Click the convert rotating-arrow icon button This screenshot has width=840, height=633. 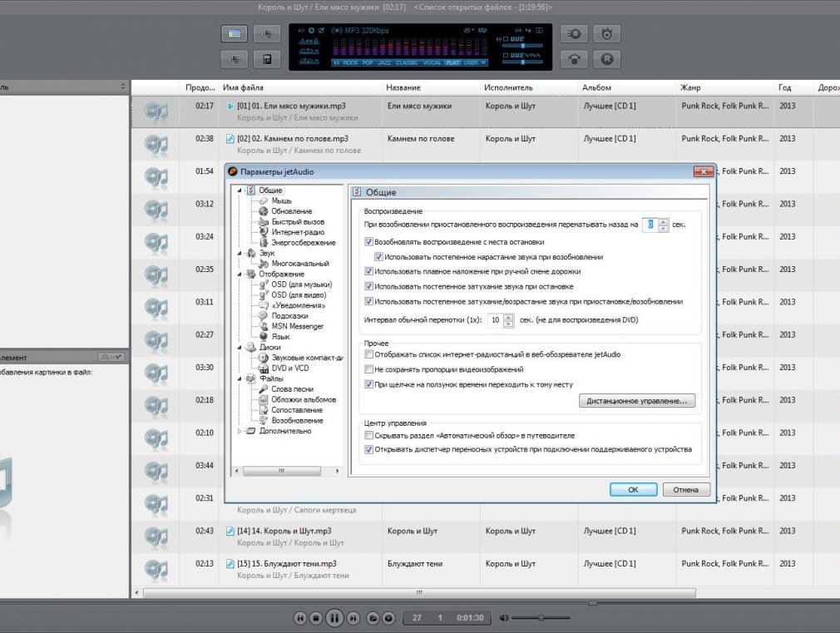[x=574, y=59]
